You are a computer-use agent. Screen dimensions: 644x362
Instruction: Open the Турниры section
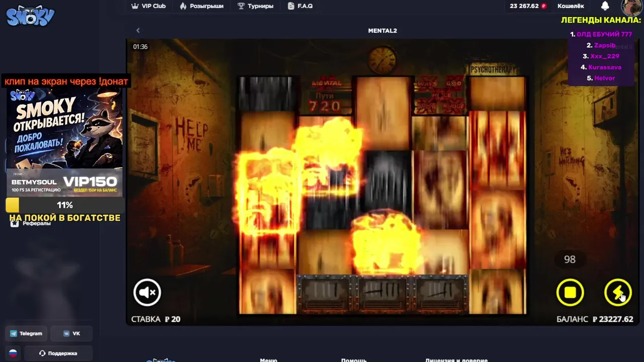(x=256, y=6)
